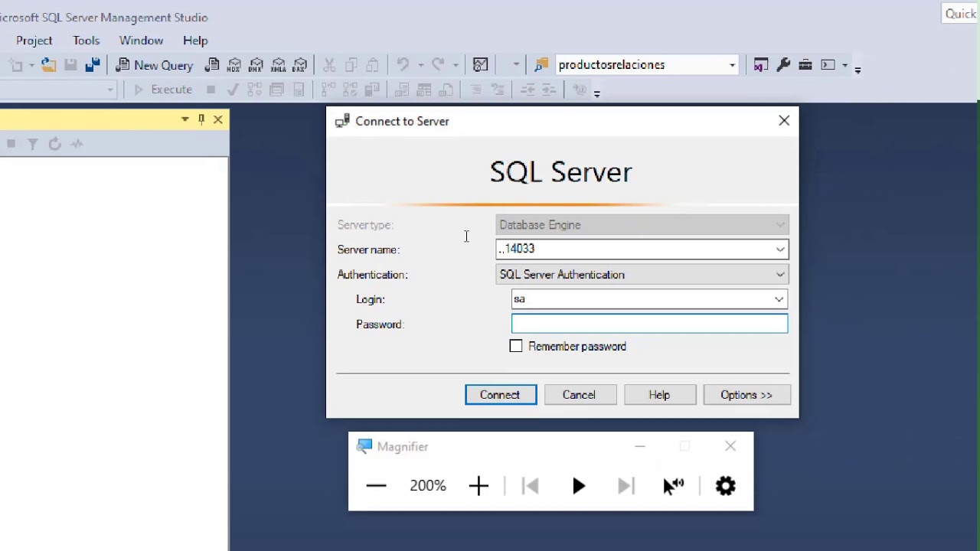
Task: Pin the Object Explorer panel
Action: 201,119
